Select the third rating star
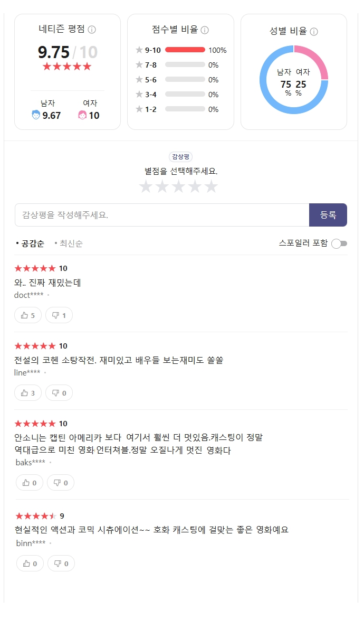364x638 pixels. [x=178, y=186]
